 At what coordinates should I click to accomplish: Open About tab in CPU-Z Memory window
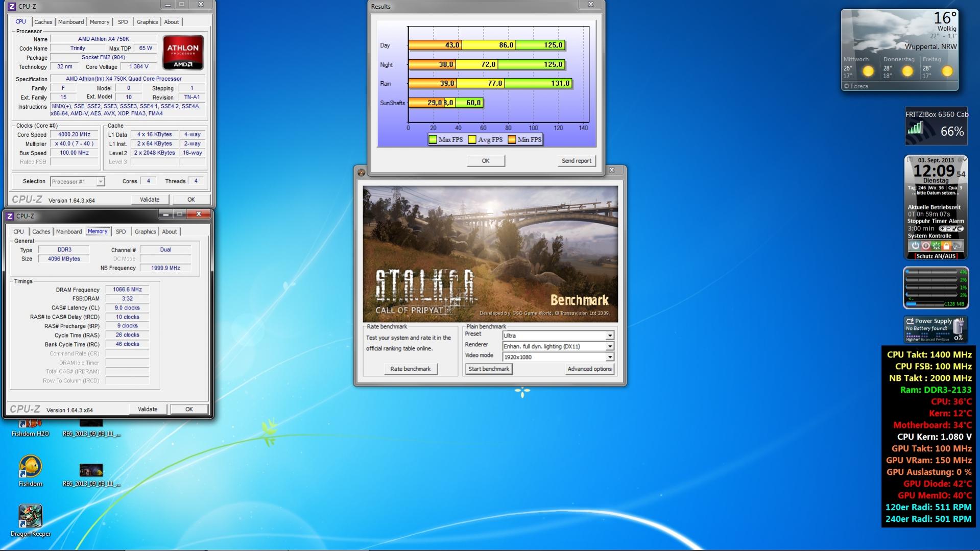pos(170,232)
